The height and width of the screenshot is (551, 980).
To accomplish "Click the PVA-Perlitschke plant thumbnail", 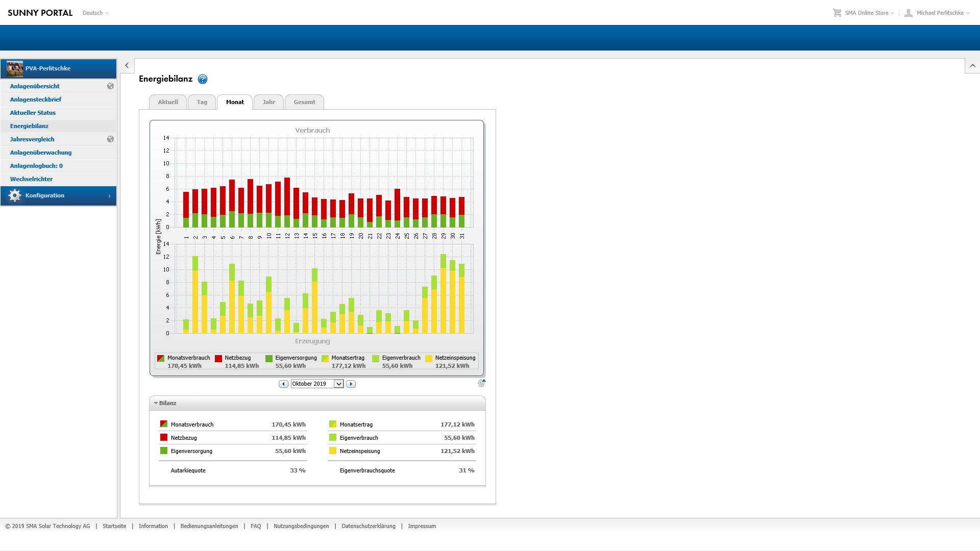I will 14,68.
